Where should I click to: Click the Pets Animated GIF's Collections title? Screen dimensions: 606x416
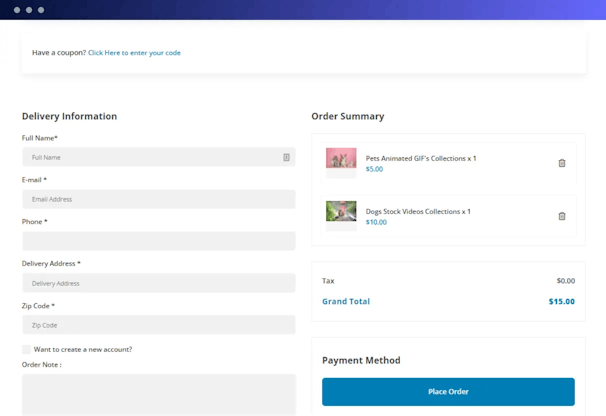[421, 158]
